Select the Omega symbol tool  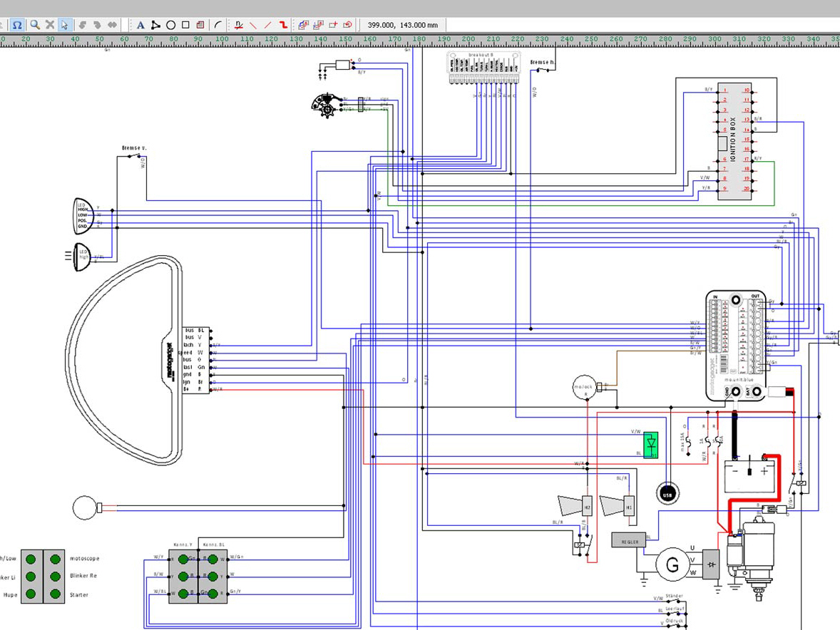pos(18,25)
